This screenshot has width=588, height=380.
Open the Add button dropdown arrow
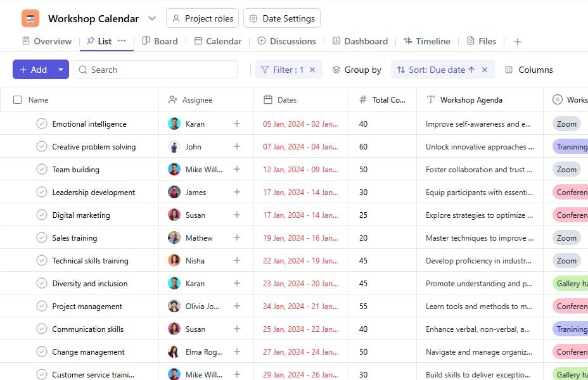[x=61, y=70]
